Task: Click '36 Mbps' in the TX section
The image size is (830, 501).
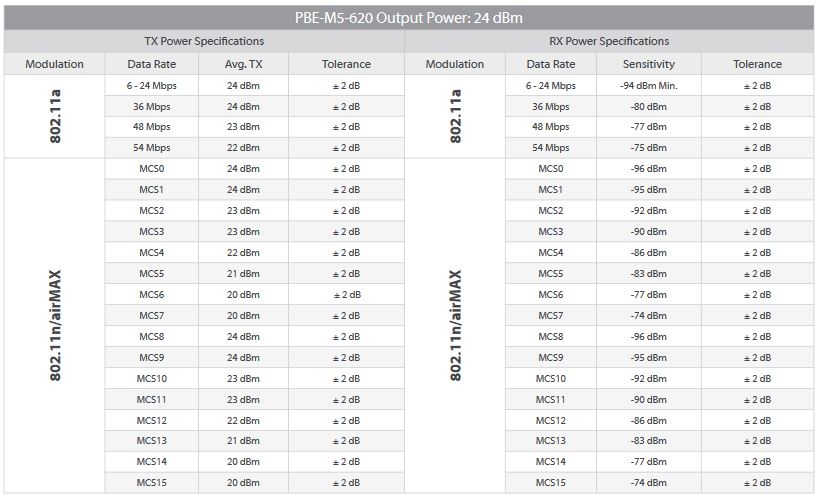Action: tap(151, 106)
